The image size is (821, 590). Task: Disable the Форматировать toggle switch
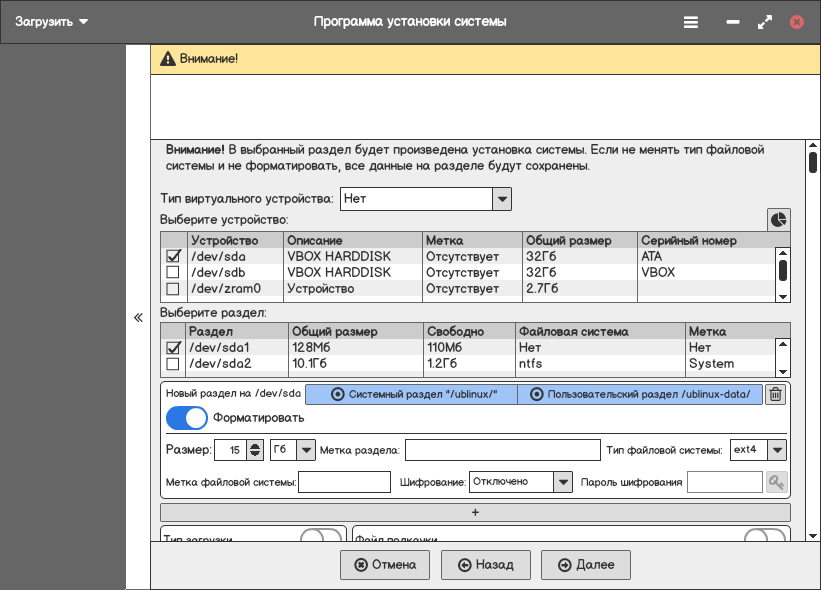click(x=186, y=419)
